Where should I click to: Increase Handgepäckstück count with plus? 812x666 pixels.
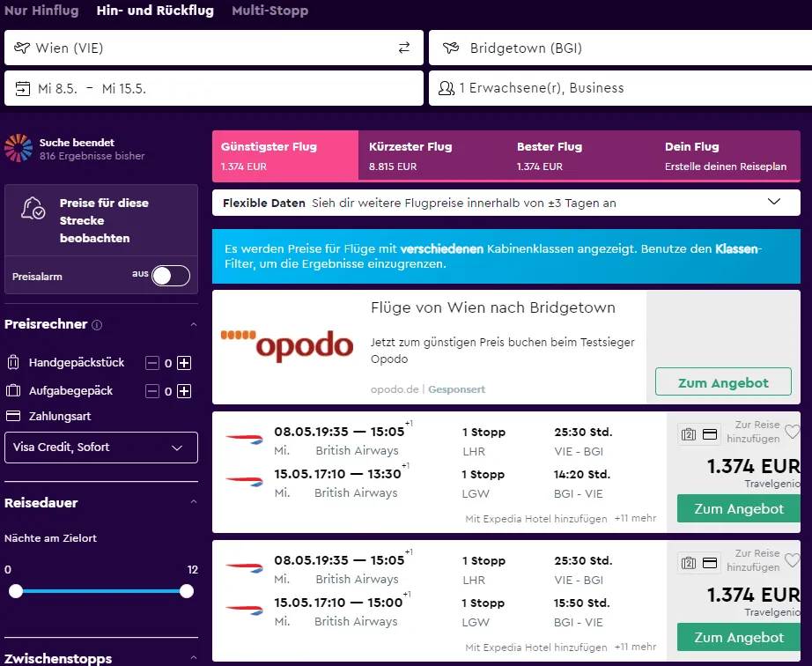[x=184, y=363]
